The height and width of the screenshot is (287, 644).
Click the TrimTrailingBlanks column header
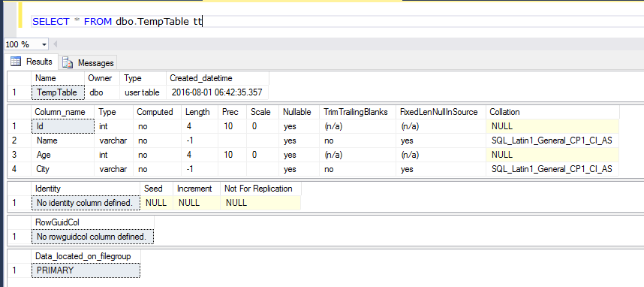(358, 112)
